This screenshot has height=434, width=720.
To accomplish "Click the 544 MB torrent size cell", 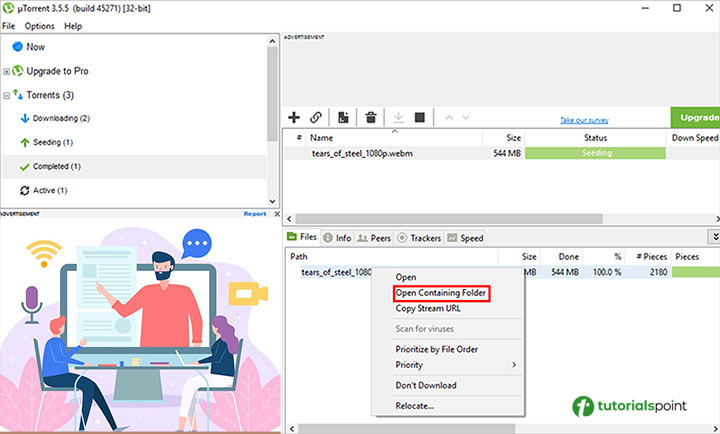I will [507, 153].
